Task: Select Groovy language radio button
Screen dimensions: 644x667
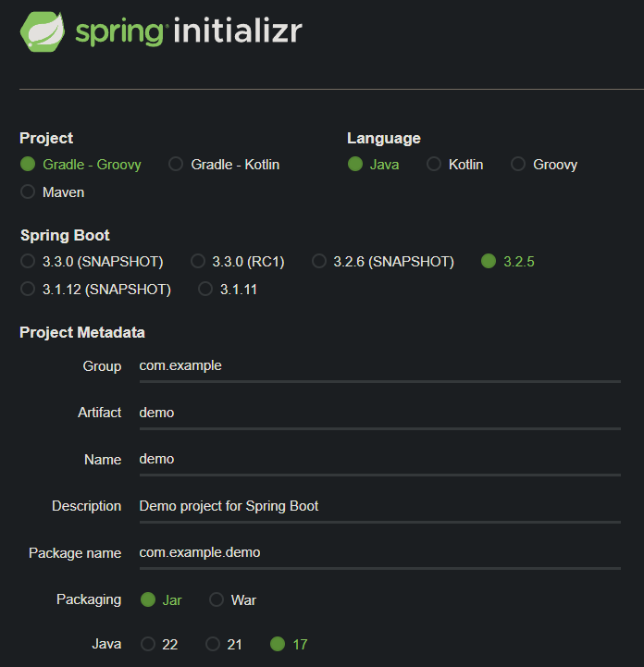Action: coord(518,165)
